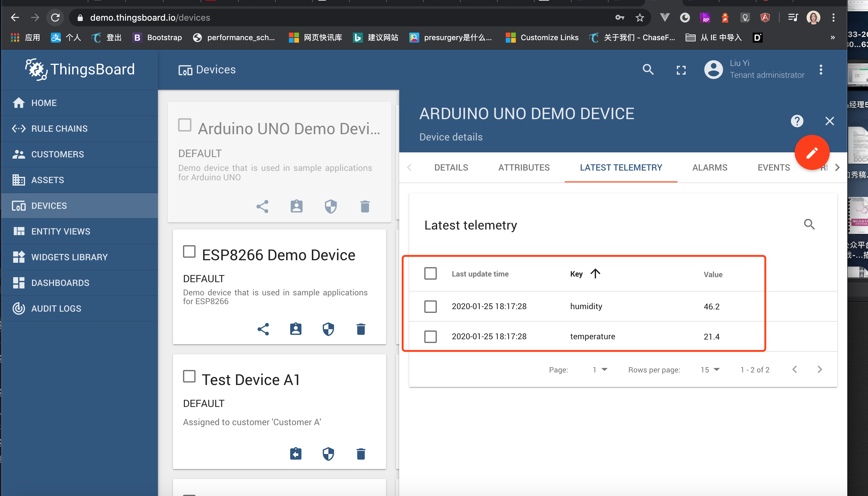This screenshot has width=868, height=496.
Task: Switch to the ALARMS tab
Action: pyautogui.click(x=709, y=168)
